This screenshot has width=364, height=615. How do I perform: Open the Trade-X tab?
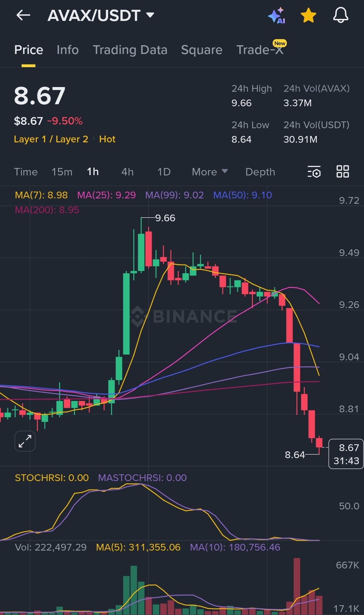click(260, 50)
